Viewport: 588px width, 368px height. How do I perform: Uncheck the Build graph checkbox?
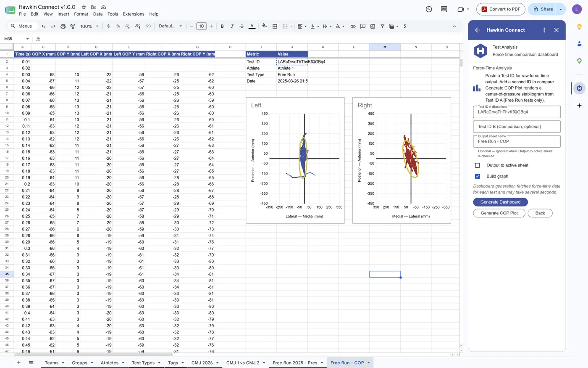(478, 176)
